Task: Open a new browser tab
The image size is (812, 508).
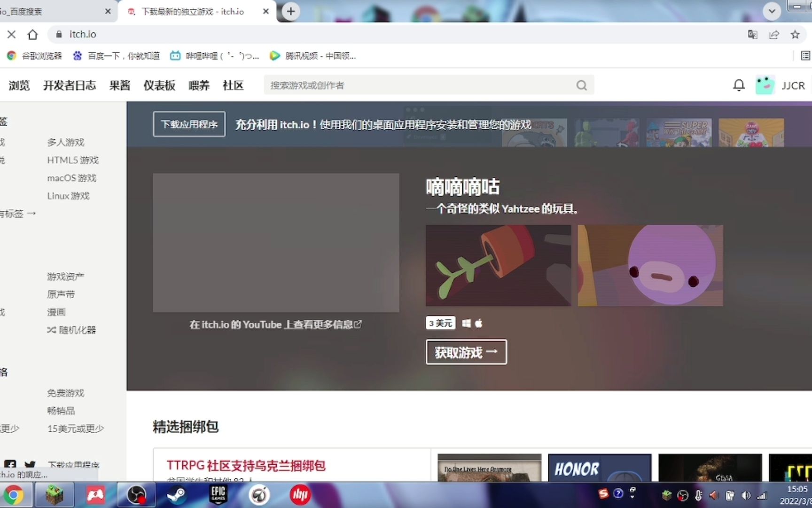Action: click(x=291, y=11)
